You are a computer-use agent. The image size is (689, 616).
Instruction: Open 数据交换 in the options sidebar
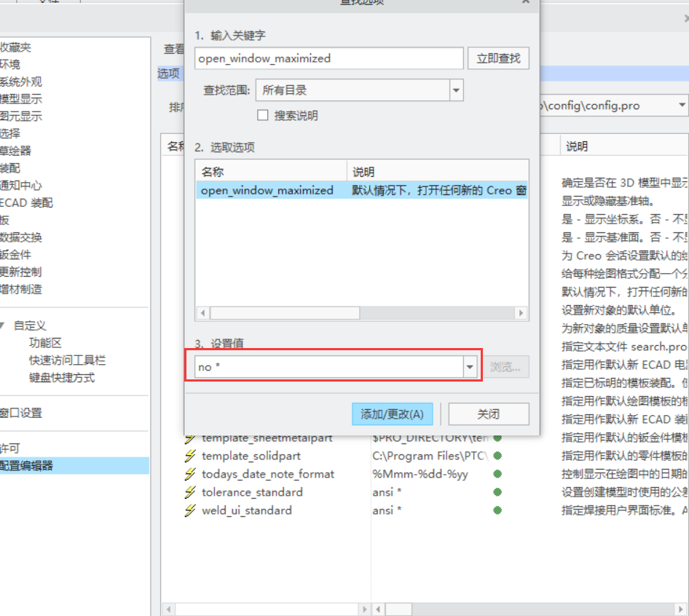(21, 237)
